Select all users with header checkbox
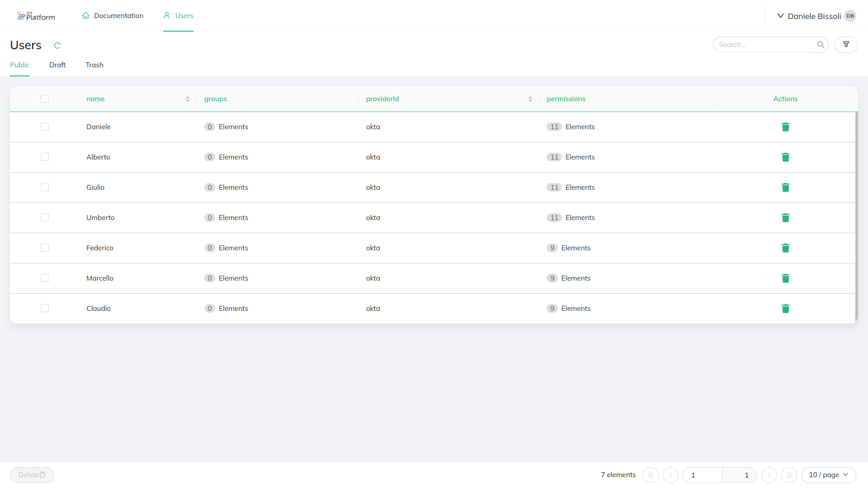 (45, 99)
